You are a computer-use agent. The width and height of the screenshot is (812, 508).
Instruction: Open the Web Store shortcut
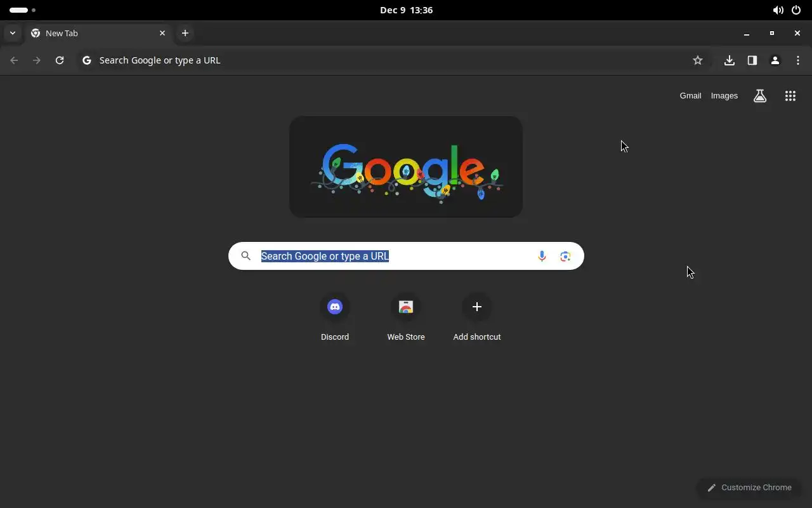click(406, 318)
